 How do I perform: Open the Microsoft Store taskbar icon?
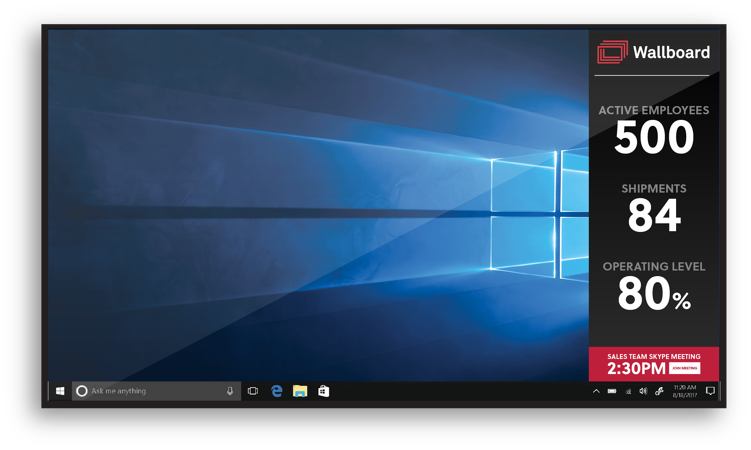323,391
